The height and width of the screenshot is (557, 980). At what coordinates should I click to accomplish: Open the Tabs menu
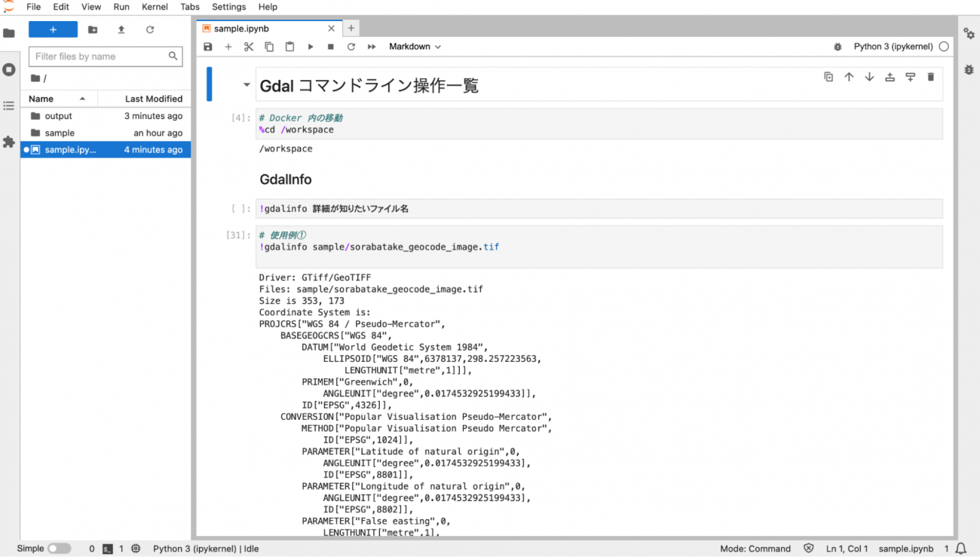[190, 7]
